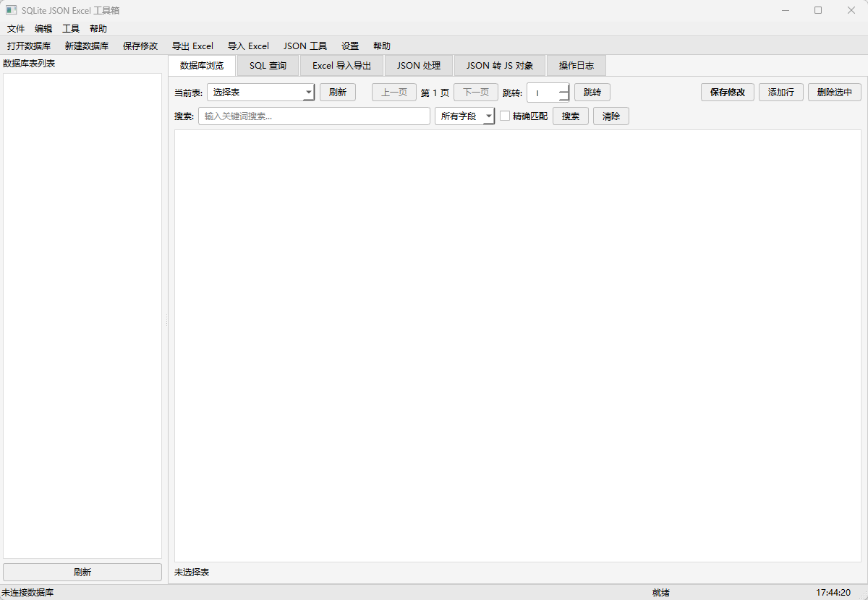The height and width of the screenshot is (600, 868).
Task: Click the 17:44:20 clock in status bar
Action: pyautogui.click(x=833, y=593)
